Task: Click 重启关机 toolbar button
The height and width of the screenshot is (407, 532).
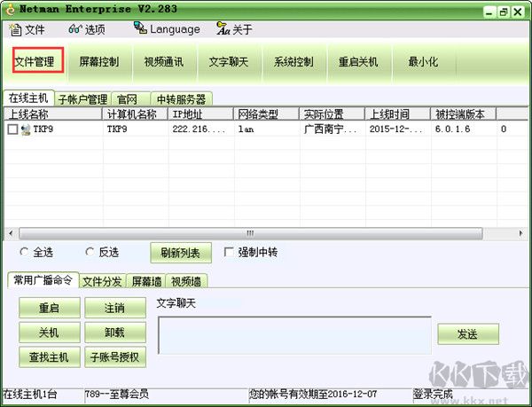Action: [x=358, y=62]
